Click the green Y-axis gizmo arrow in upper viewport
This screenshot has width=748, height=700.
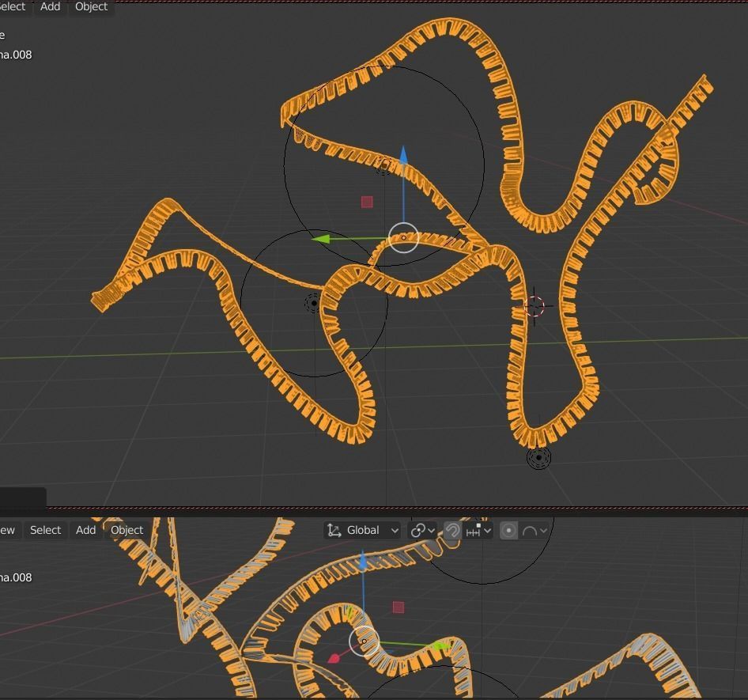[x=321, y=239]
